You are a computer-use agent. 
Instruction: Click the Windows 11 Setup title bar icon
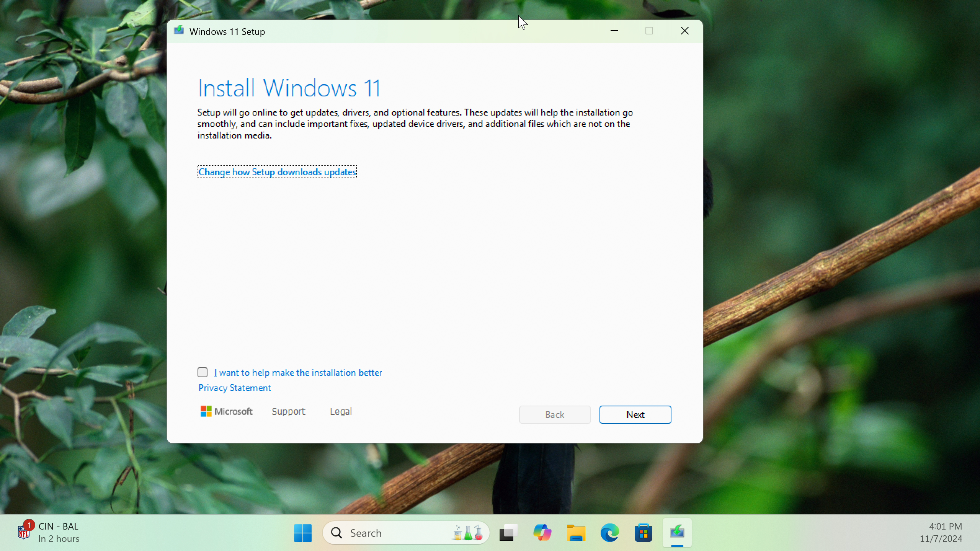tap(179, 31)
